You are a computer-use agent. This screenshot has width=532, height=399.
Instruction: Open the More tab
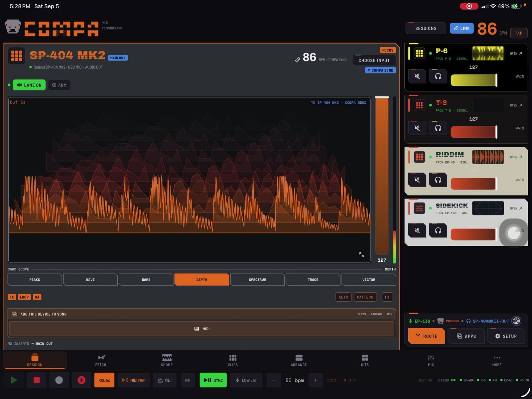[x=497, y=360]
